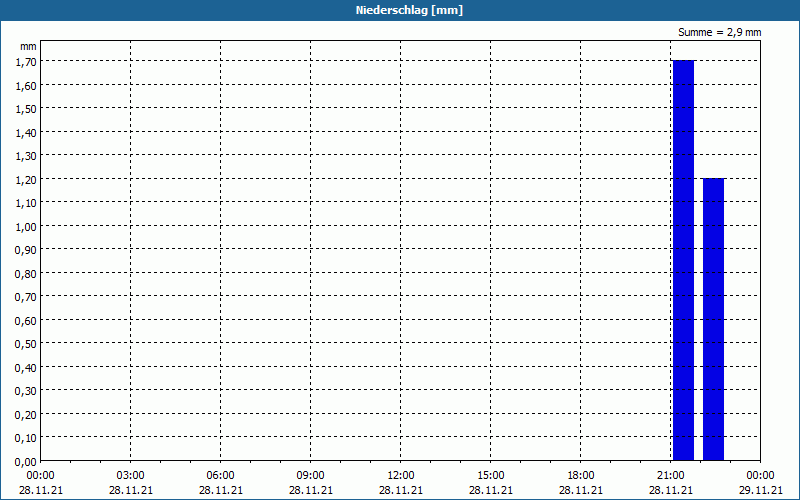800x500 pixels.
Task: Pick the 0,80 y-axis label
Action: (x=26, y=274)
